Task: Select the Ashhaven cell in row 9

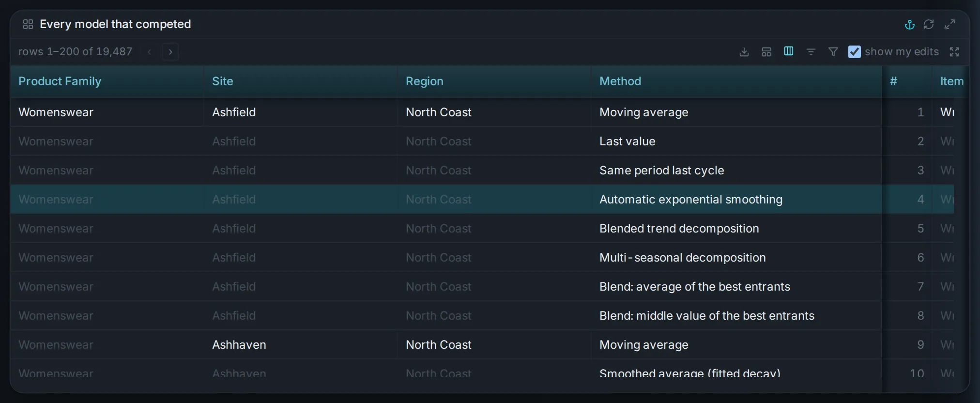Action: pos(301,344)
